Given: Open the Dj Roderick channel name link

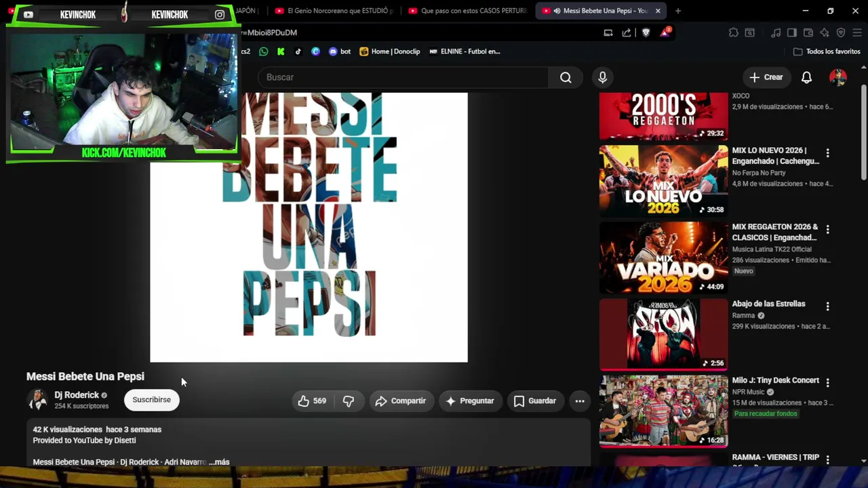Looking at the screenshot, I should click(x=77, y=395).
